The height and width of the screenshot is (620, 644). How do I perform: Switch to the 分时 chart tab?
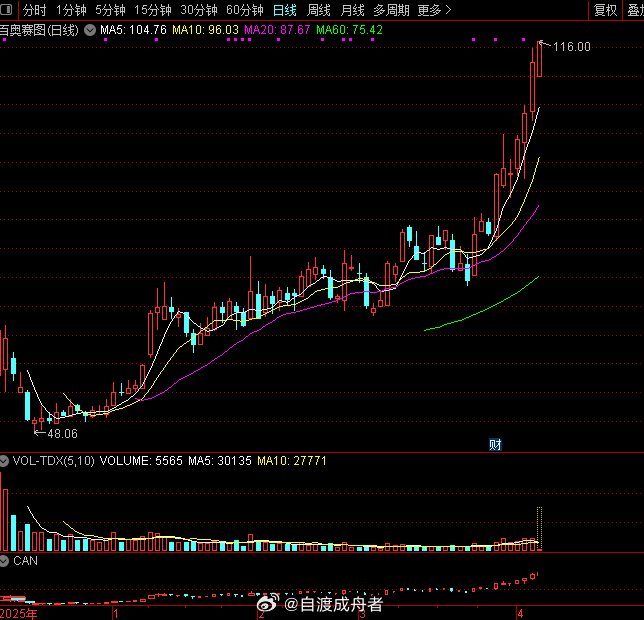tap(34, 10)
